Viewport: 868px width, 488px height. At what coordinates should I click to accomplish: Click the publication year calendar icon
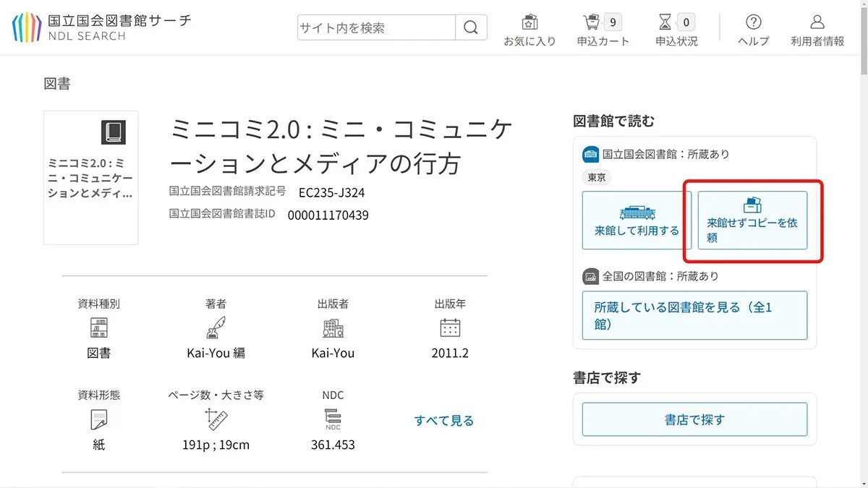[x=450, y=328]
